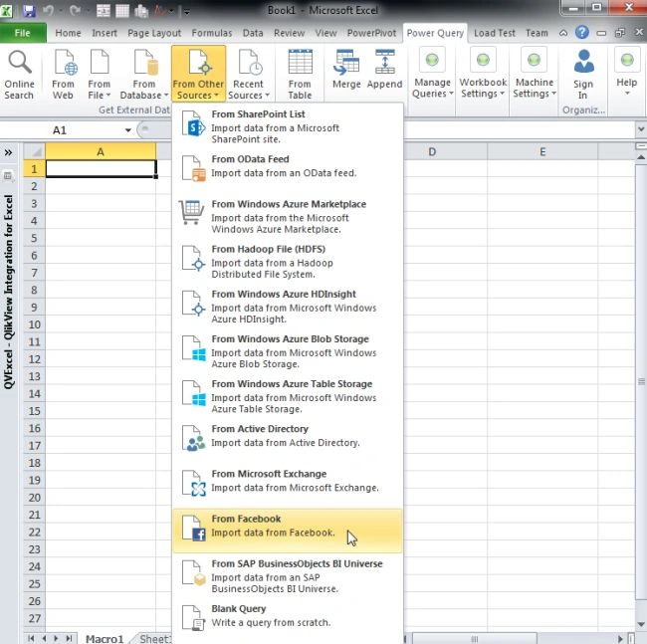Choose From Windows Azure Marketplace entry
Image resolution: width=647 pixels, height=644 pixels.
click(x=288, y=216)
